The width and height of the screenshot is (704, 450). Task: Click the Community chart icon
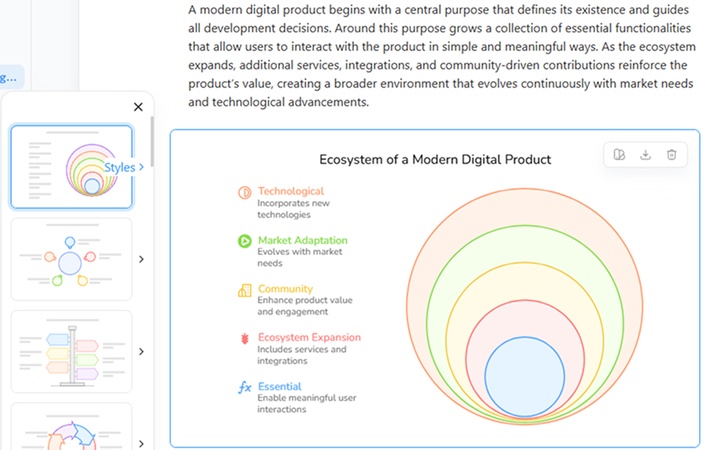point(245,290)
